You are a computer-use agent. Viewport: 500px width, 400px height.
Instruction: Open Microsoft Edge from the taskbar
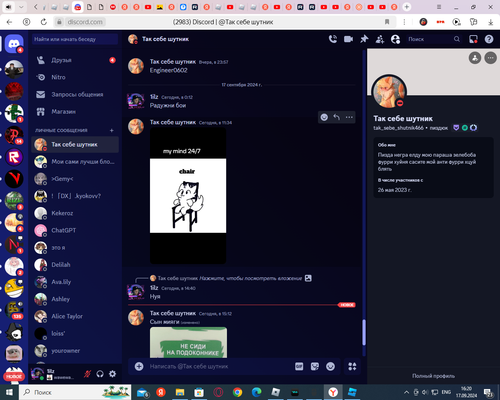click(256, 392)
